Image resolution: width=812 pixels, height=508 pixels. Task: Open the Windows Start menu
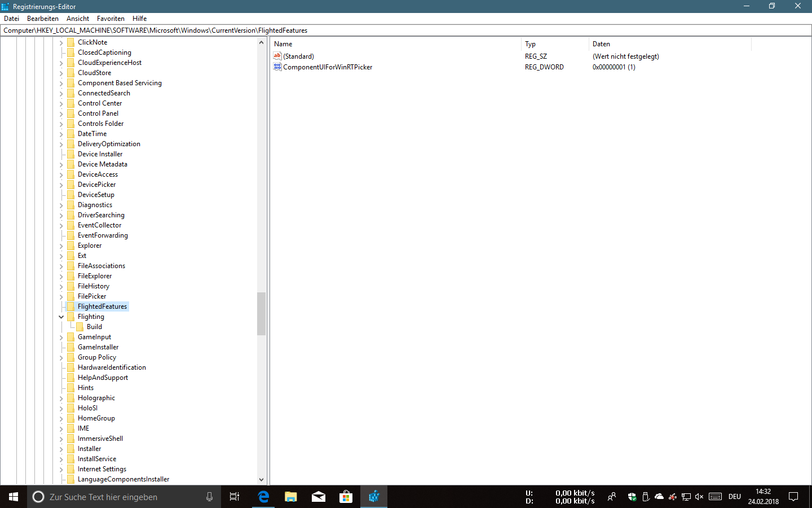(14, 497)
